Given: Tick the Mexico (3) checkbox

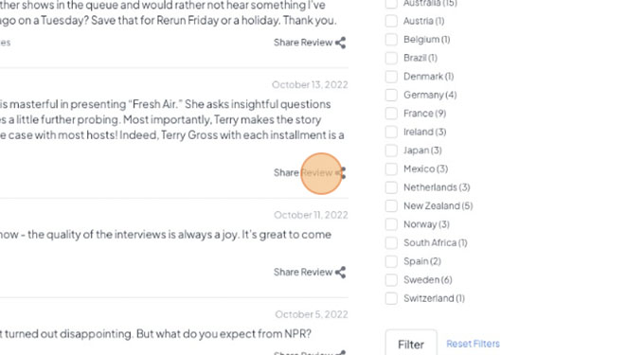Looking at the screenshot, I should pos(391,169).
